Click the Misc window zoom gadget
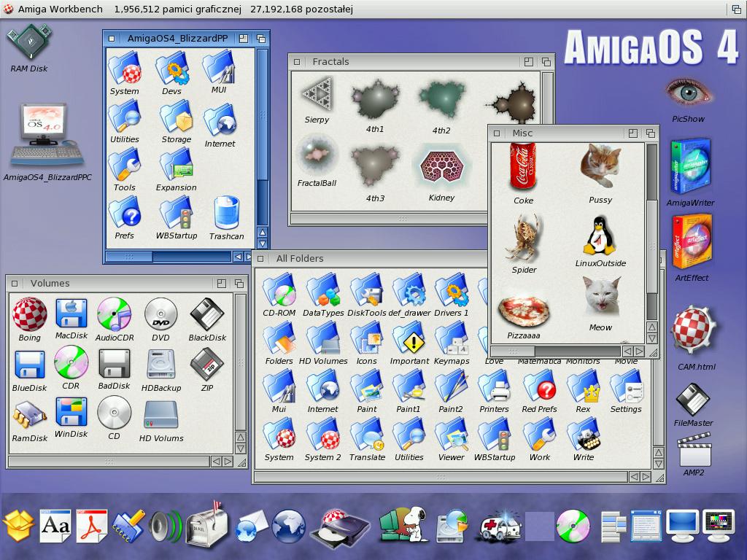This screenshot has height=560, width=747. pos(632,133)
